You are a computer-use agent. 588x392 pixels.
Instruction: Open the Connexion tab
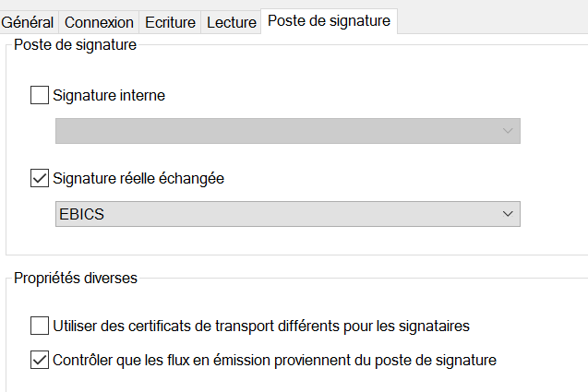pyautogui.click(x=99, y=22)
